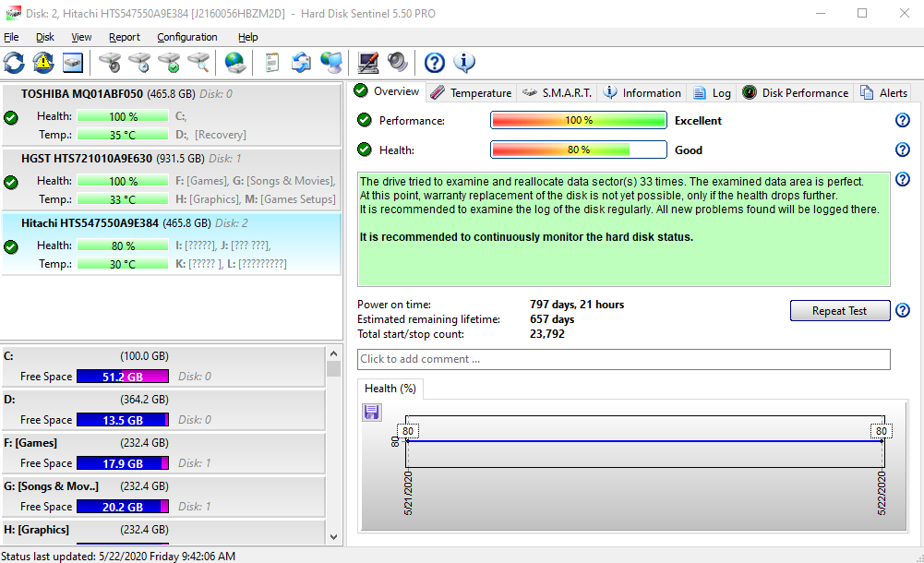The height and width of the screenshot is (563, 924).
Task: Click the overview Health 80 % bar
Action: tap(579, 150)
